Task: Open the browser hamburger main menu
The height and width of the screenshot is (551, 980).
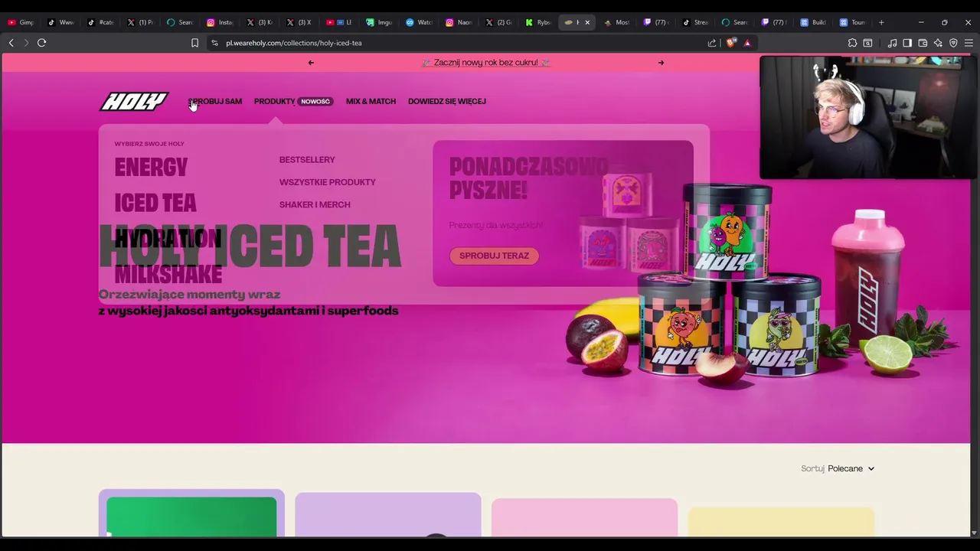Action: tap(969, 43)
